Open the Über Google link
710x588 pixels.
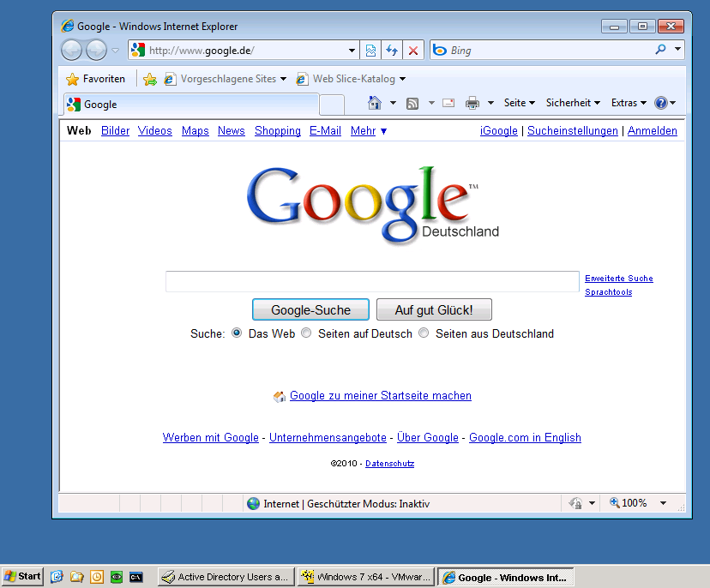427,438
